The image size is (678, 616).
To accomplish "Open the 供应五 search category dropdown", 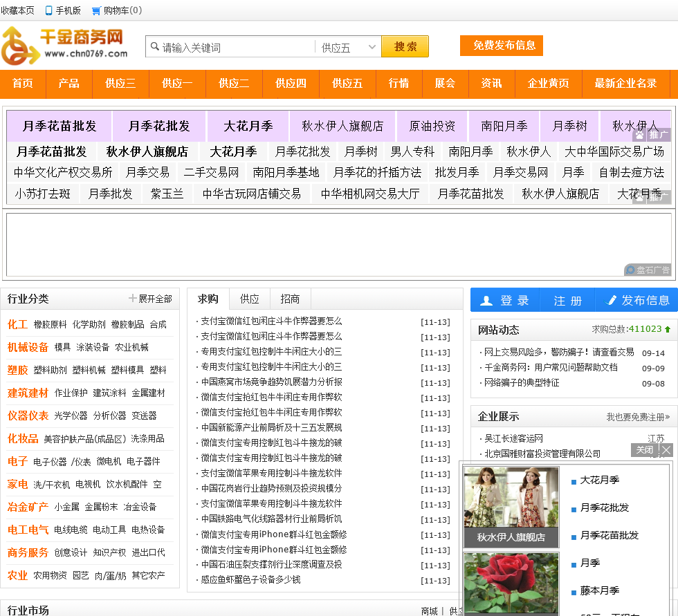I will 348,47.
